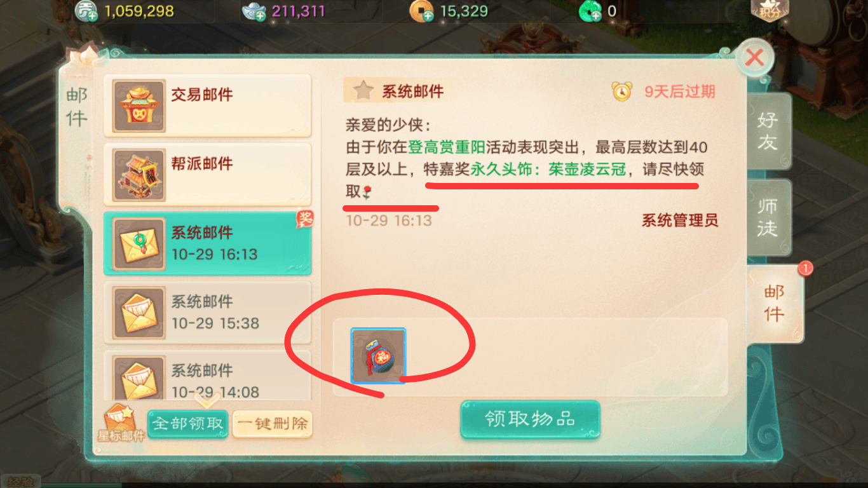Screen dimensions: 868x488
Task: Open the 星标邮件 starred mail icon
Action: 121,423
